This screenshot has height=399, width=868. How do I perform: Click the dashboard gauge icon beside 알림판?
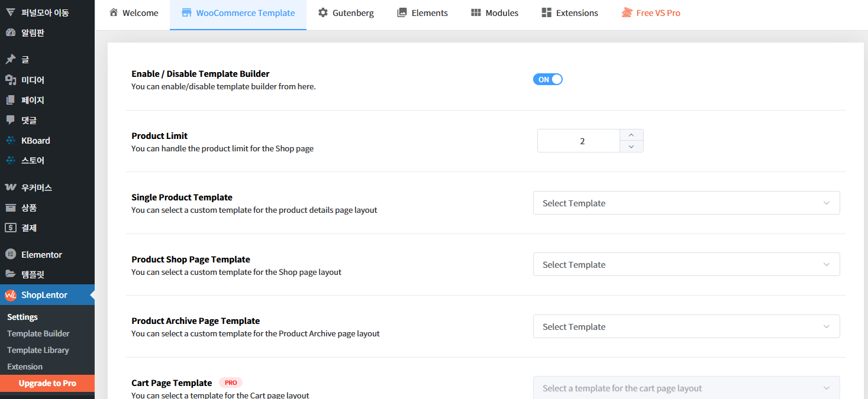pyautogui.click(x=10, y=33)
